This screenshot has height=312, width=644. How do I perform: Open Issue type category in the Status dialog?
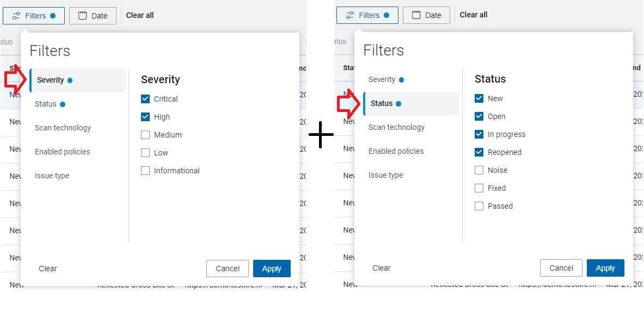click(385, 175)
